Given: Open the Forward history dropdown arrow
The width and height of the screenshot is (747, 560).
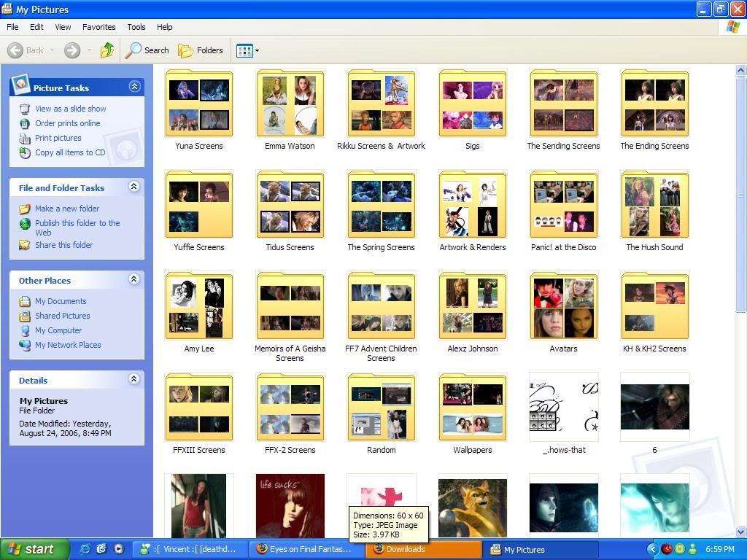Looking at the screenshot, I should pos(89,50).
